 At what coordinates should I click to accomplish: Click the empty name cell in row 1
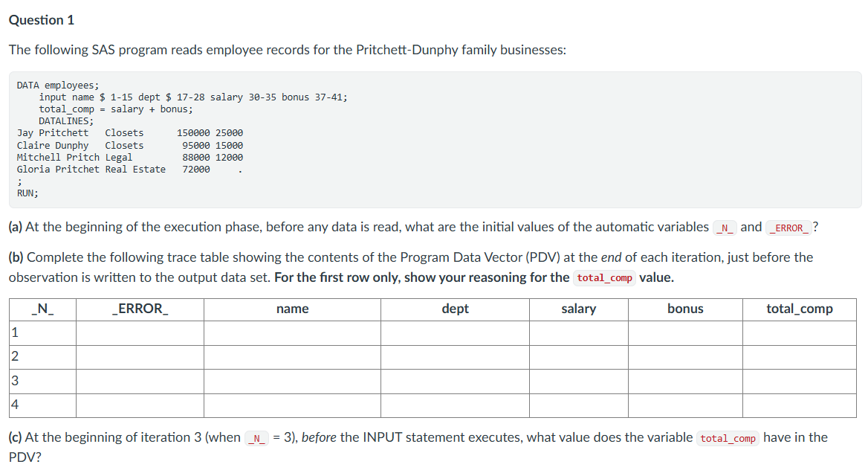pos(292,333)
